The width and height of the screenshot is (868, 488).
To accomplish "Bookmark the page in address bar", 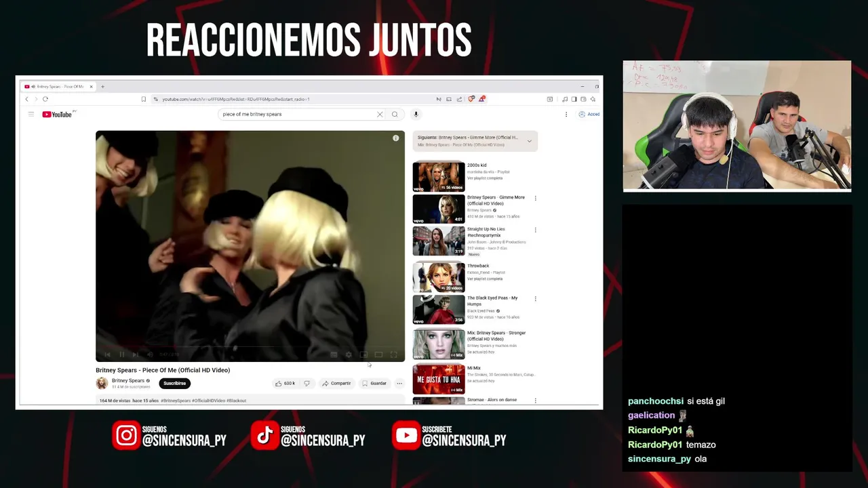I will tap(143, 100).
